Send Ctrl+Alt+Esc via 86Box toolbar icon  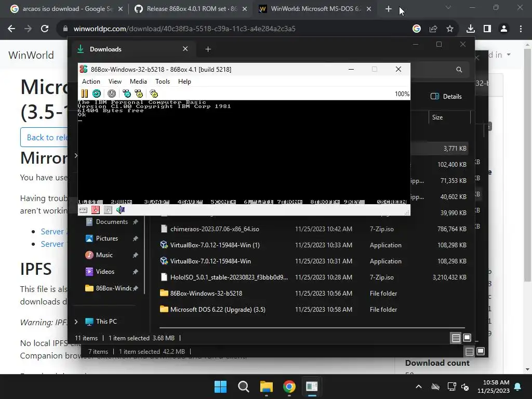pyautogui.click(x=139, y=94)
